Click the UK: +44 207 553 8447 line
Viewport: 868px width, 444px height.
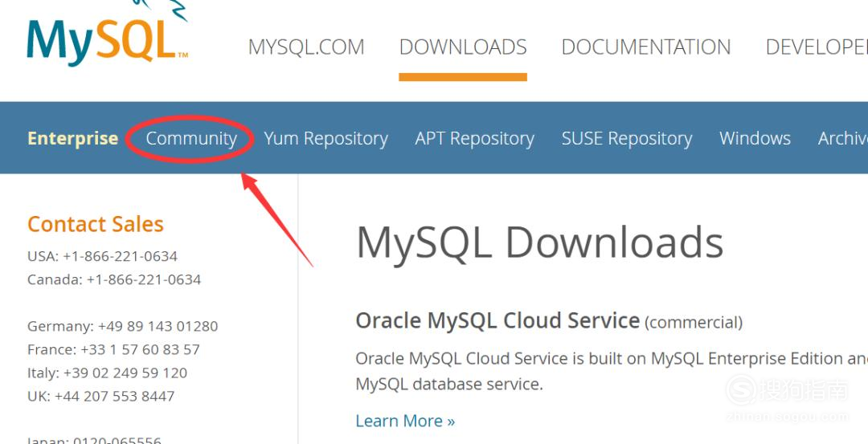(100, 397)
